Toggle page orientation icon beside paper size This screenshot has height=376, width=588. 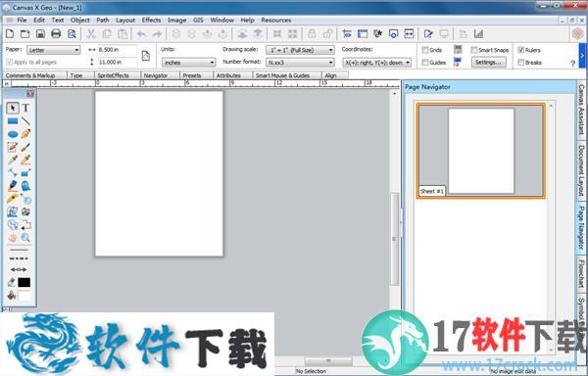(146, 56)
